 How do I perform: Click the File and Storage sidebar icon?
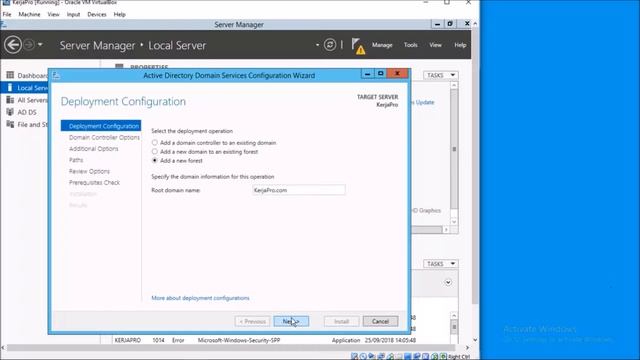pos(10,124)
